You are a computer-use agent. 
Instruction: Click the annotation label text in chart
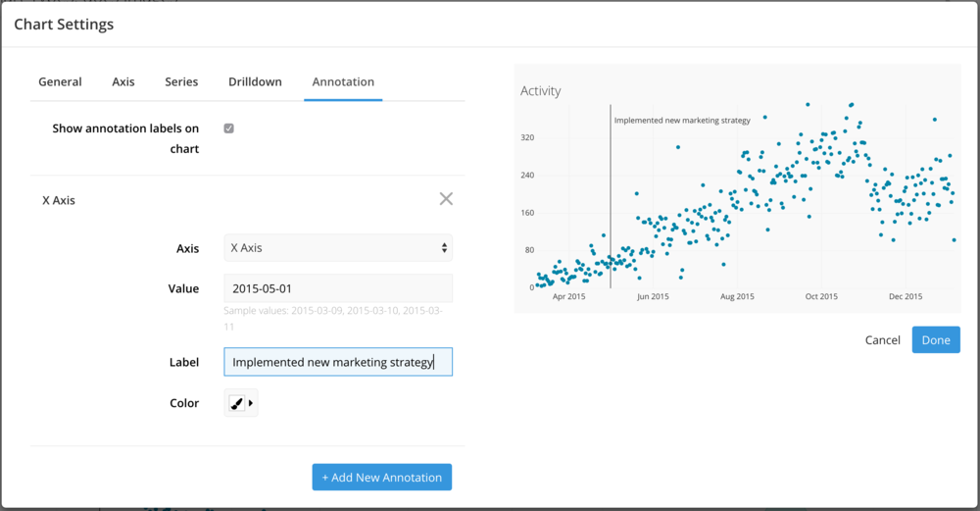click(682, 120)
